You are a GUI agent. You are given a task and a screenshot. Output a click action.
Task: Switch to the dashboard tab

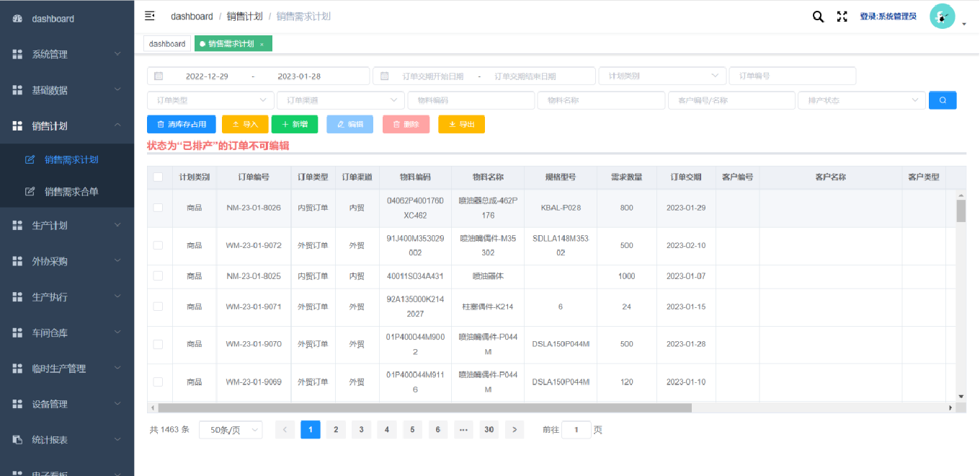coord(166,43)
